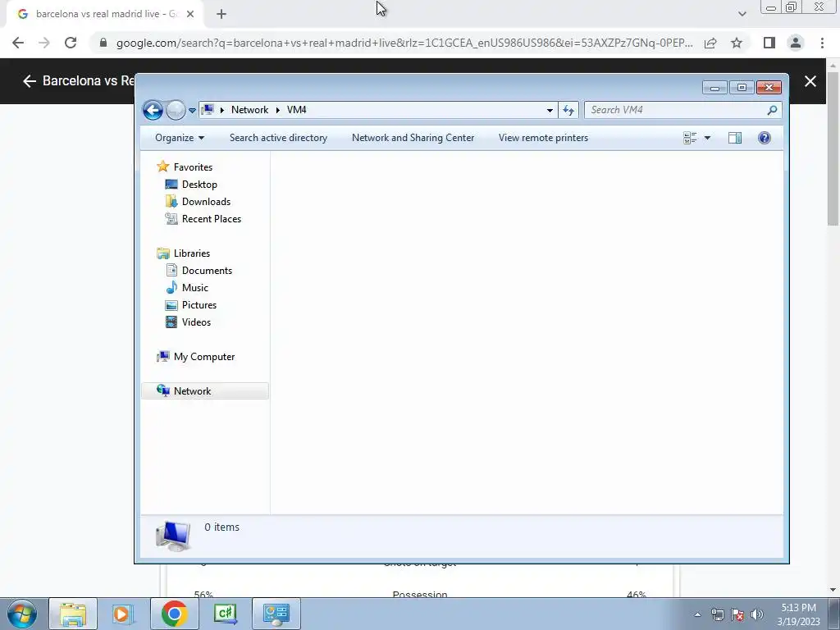This screenshot has width=840, height=630.
Task: Open the views options dropdown arrow
Action: tap(707, 138)
